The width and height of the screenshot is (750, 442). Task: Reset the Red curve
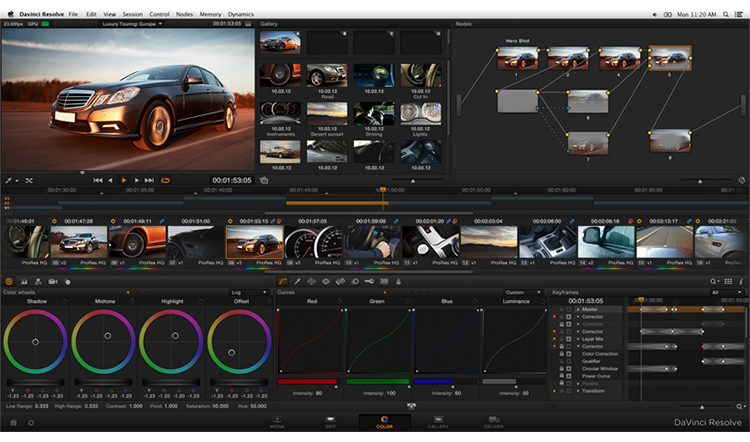pos(339,301)
